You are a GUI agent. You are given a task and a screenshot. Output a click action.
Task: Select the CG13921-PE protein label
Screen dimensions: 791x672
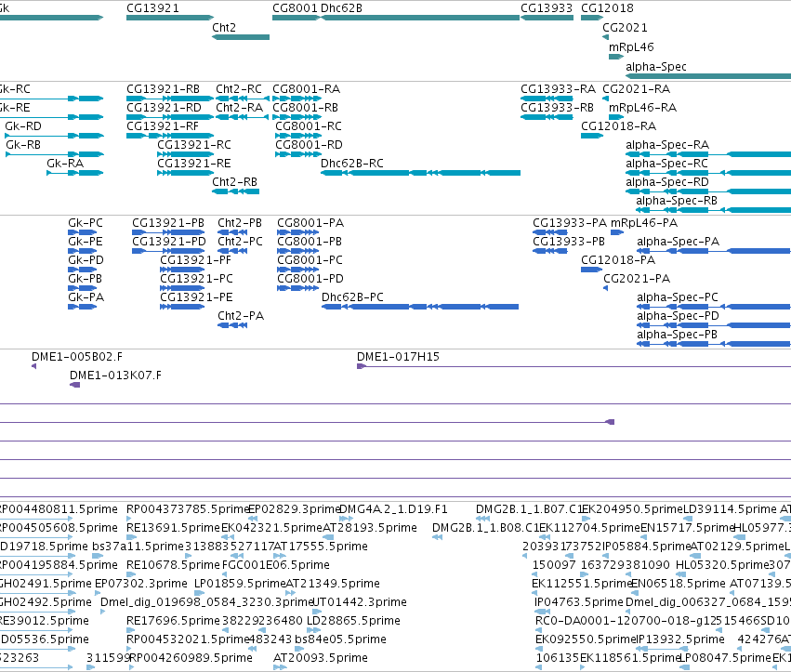[x=196, y=297]
